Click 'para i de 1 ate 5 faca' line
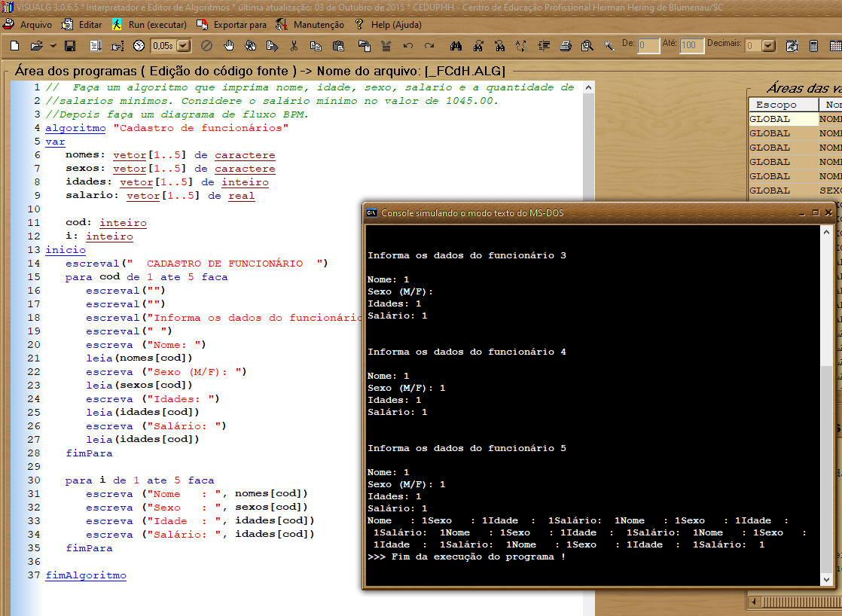The image size is (842, 616). tap(139, 480)
